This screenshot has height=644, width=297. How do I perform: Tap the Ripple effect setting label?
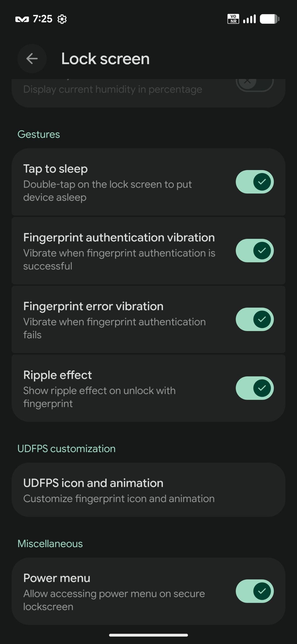(x=58, y=375)
